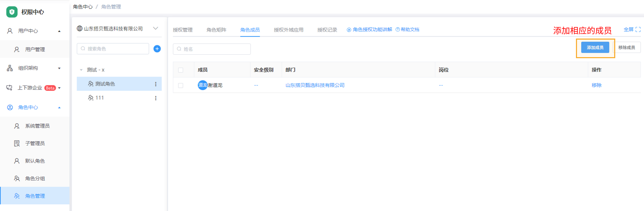644x211 pixels.
Task: Switch to the 授权记录 tab
Action: (x=327, y=30)
